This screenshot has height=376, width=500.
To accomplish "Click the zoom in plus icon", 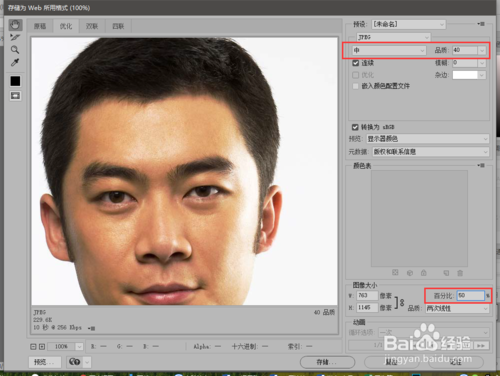I will 42,347.
